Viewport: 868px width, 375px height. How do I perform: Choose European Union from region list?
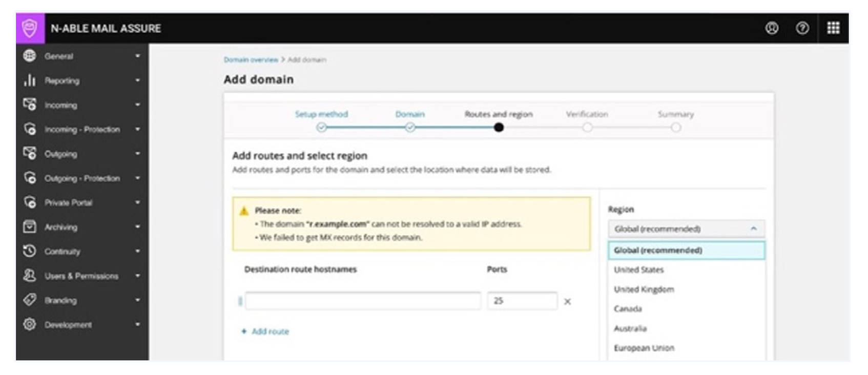tap(644, 348)
